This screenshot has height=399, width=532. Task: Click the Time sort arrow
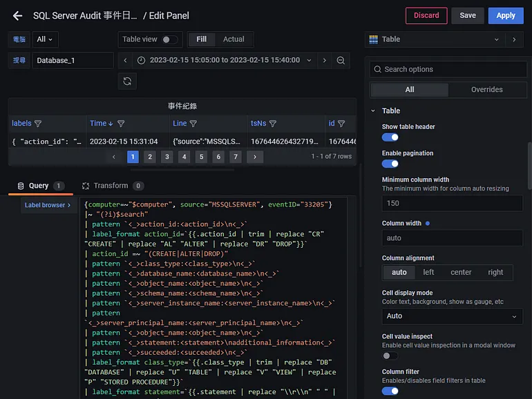pyautogui.click(x=111, y=124)
